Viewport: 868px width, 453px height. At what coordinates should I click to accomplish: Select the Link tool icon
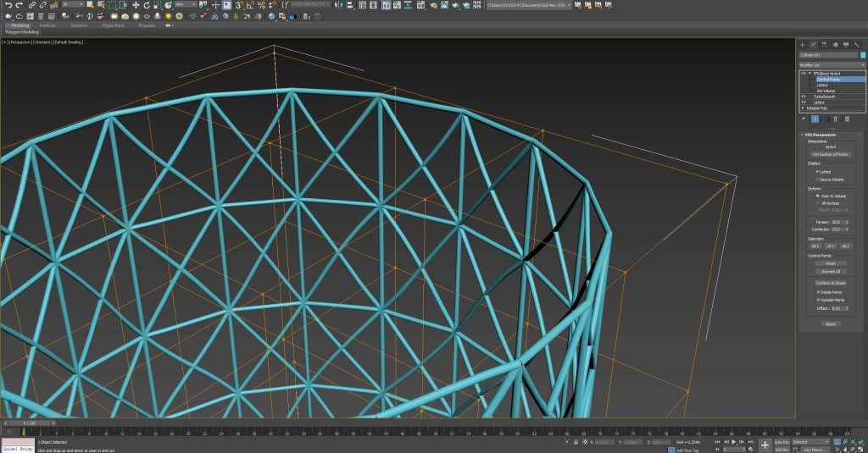tap(32, 5)
